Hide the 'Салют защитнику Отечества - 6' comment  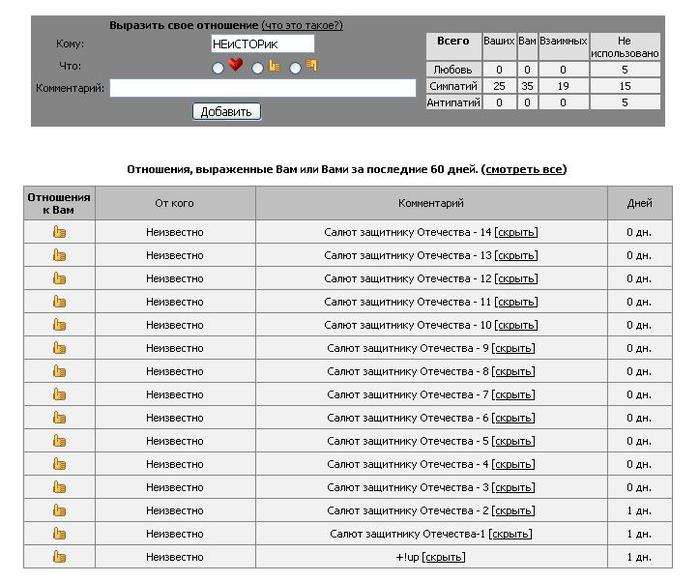(x=514, y=418)
